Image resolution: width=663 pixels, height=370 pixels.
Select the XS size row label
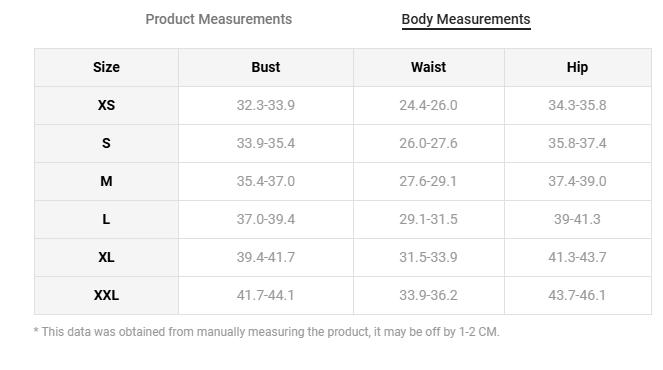tap(106, 105)
